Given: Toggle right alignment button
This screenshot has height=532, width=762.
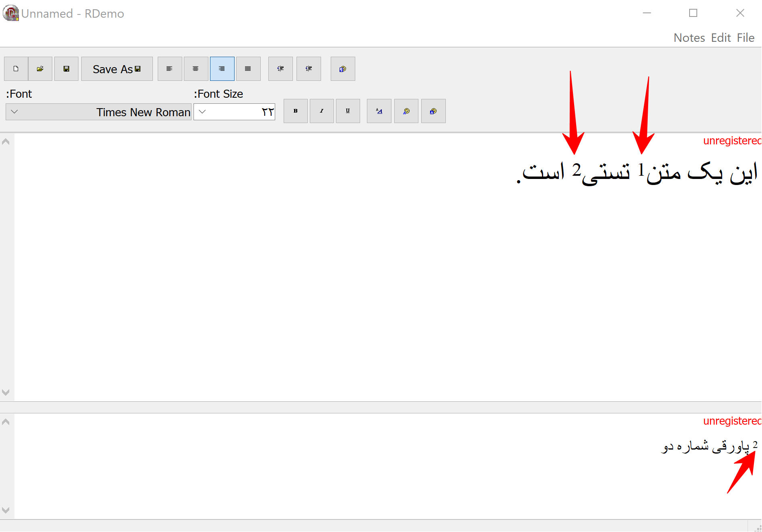Looking at the screenshot, I should click(x=222, y=69).
